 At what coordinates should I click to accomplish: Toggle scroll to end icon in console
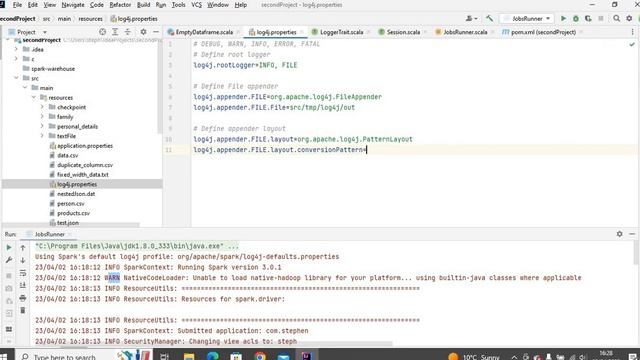click(23, 285)
